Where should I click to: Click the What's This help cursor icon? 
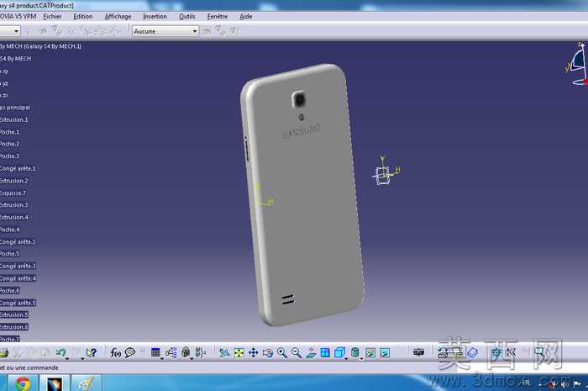pyautogui.click(x=91, y=352)
